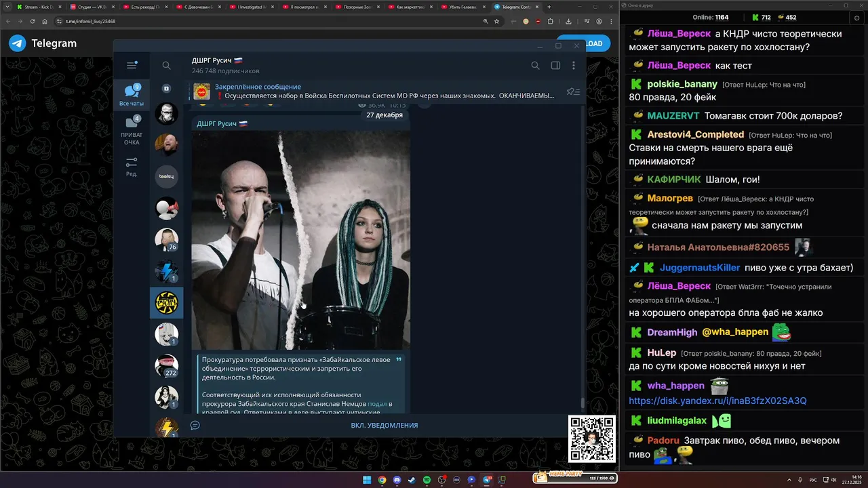Click the РУС language indicator in tray
The width and height of the screenshot is (868, 488).
813,480
